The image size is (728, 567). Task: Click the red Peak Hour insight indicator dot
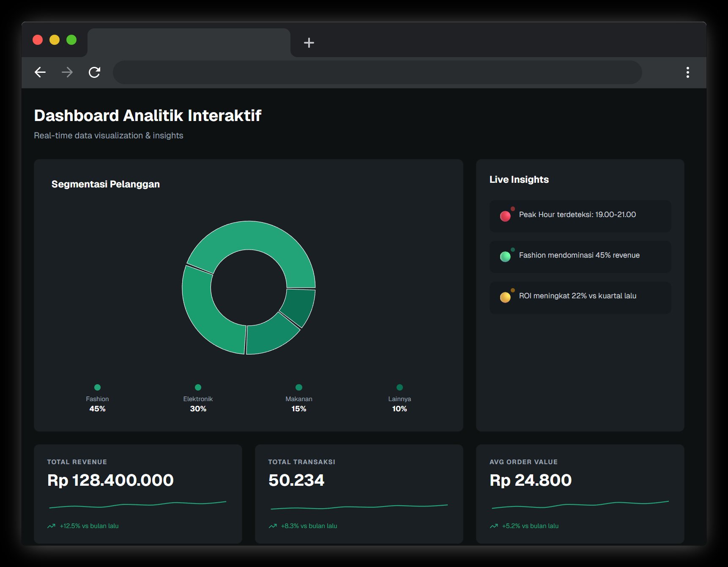pyautogui.click(x=505, y=215)
